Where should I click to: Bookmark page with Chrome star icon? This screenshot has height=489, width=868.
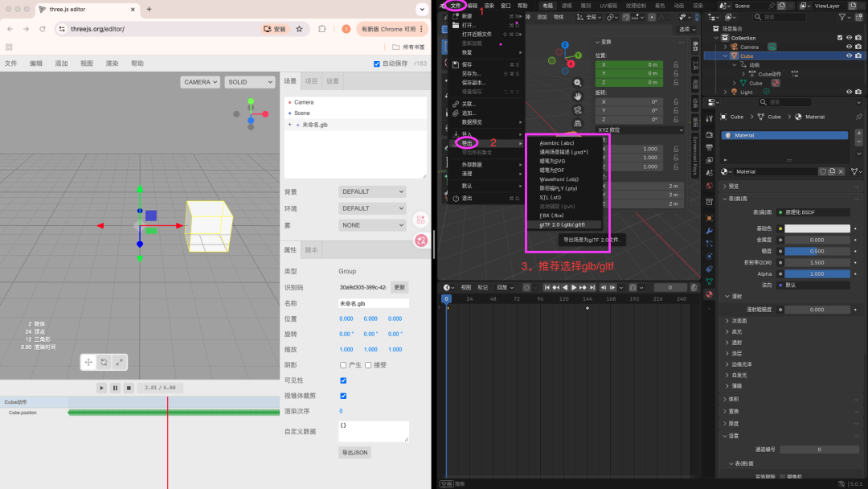[300, 29]
